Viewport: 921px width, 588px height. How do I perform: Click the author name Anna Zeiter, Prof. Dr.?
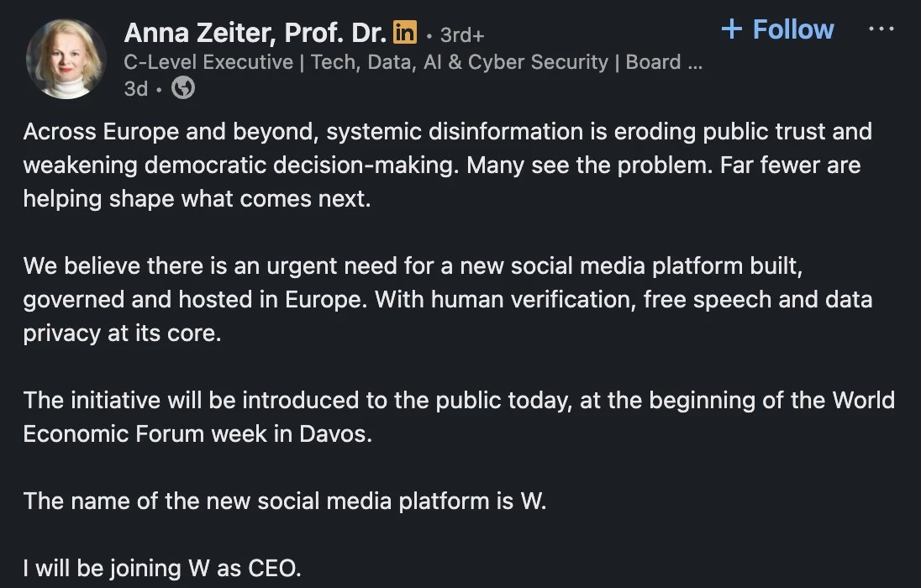pyautogui.click(x=255, y=33)
